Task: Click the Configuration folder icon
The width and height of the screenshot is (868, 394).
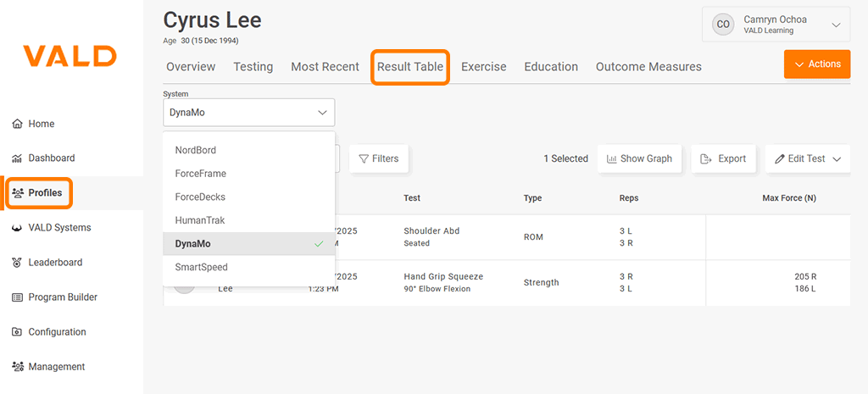Action: point(18,333)
